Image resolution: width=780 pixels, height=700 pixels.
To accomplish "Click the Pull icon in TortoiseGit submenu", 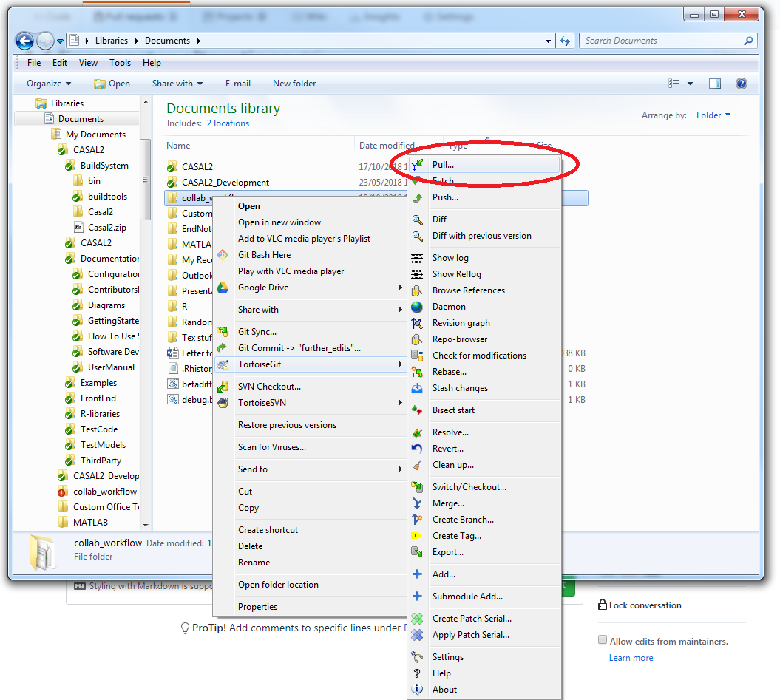I will click(x=418, y=164).
